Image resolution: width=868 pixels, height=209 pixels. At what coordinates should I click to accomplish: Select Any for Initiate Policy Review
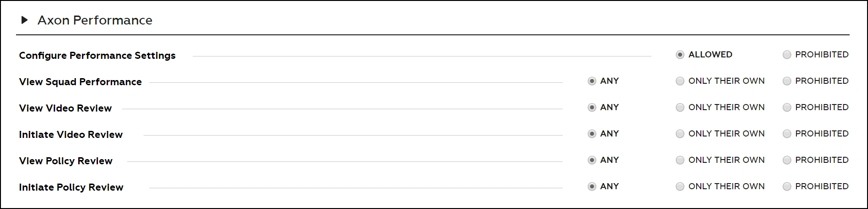(592, 186)
